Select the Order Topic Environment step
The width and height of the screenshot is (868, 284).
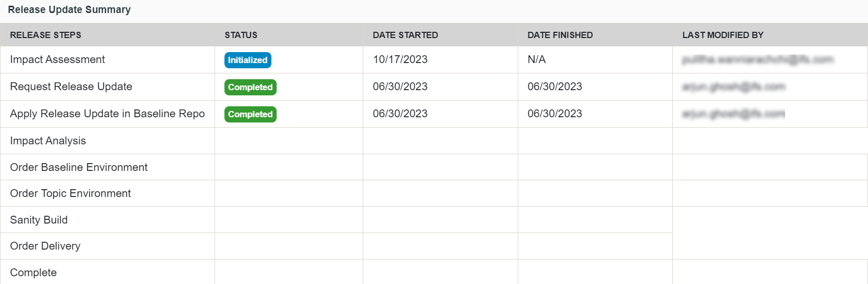point(70,193)
